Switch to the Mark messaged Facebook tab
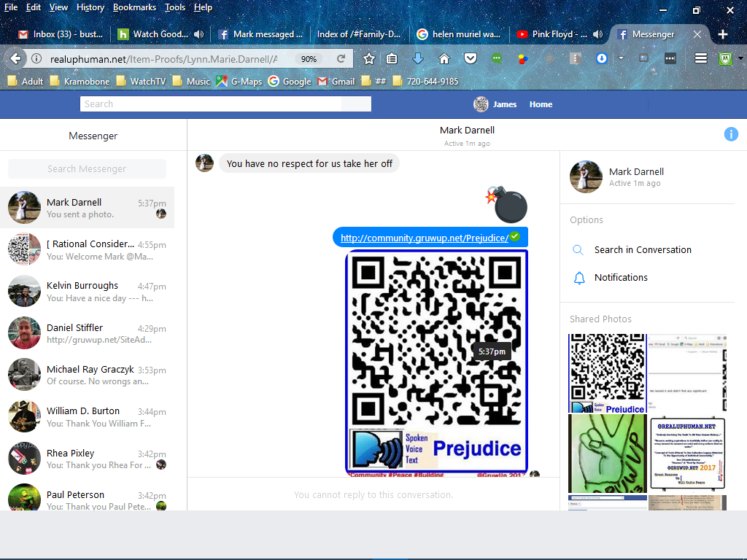This screenshot has height=560, width=747. click(x=260, y=34)
